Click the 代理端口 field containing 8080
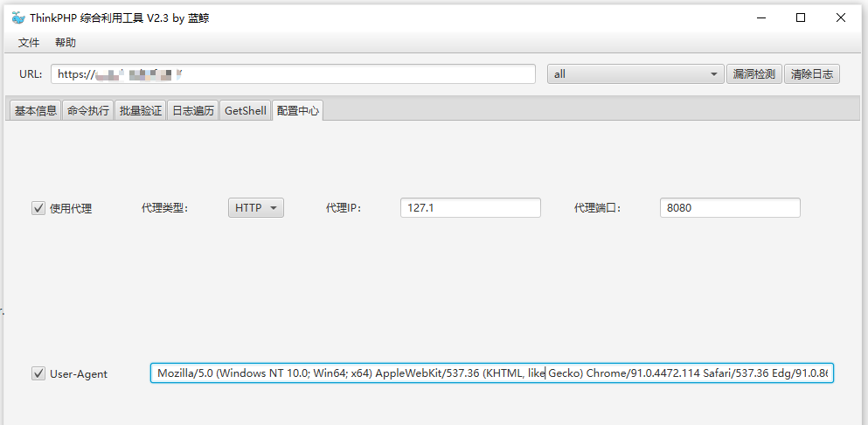This screenshot has height=425, width=868. (x=730, y=208)
